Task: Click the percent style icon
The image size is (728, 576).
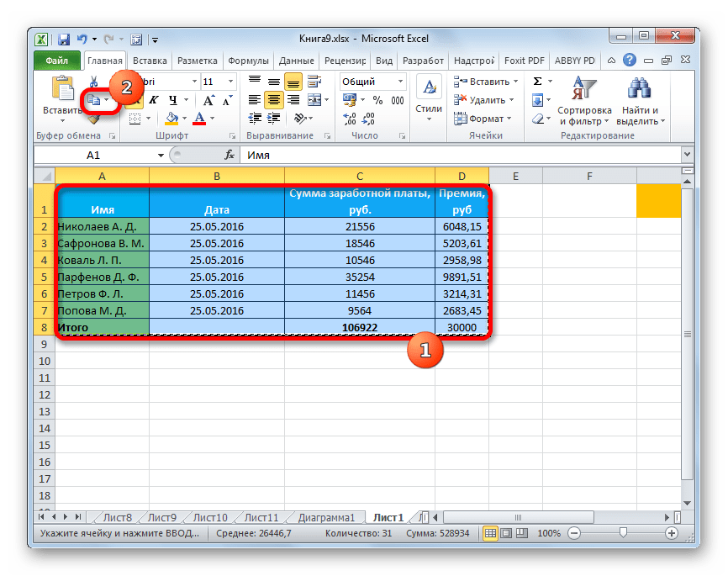Action: pyautogui.click(x=378, y=100)
